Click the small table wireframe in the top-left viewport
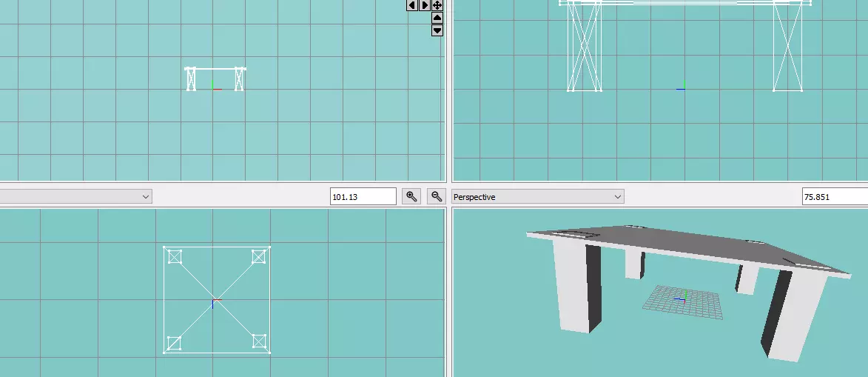Image resolution: width=868 pixels, height=377 pixels. click(215, 79)
